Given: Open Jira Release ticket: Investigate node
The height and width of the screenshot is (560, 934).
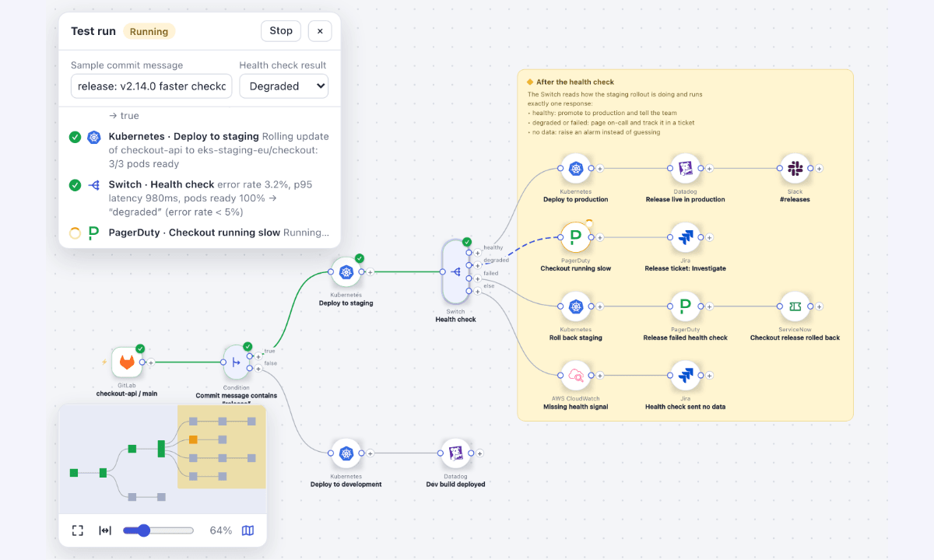Looking at the screenshot, I should click(x=686, y=237).
